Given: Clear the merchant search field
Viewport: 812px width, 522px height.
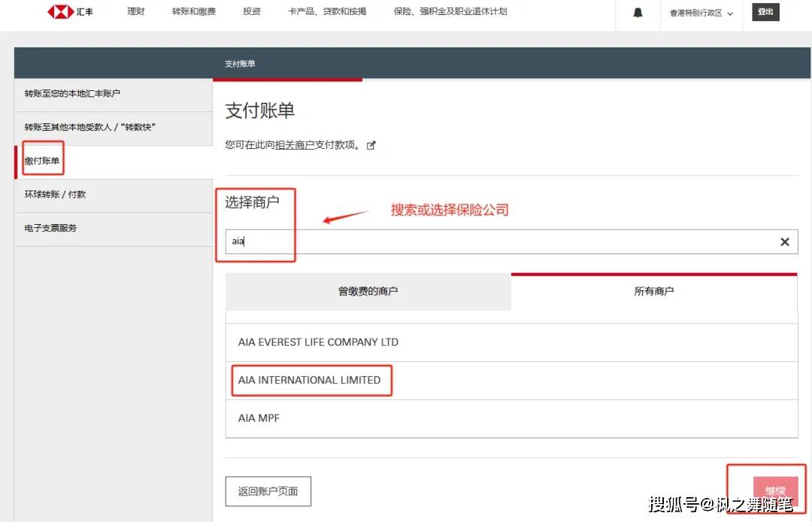Looking at the screenshot, I should click(x=784, y=242).
